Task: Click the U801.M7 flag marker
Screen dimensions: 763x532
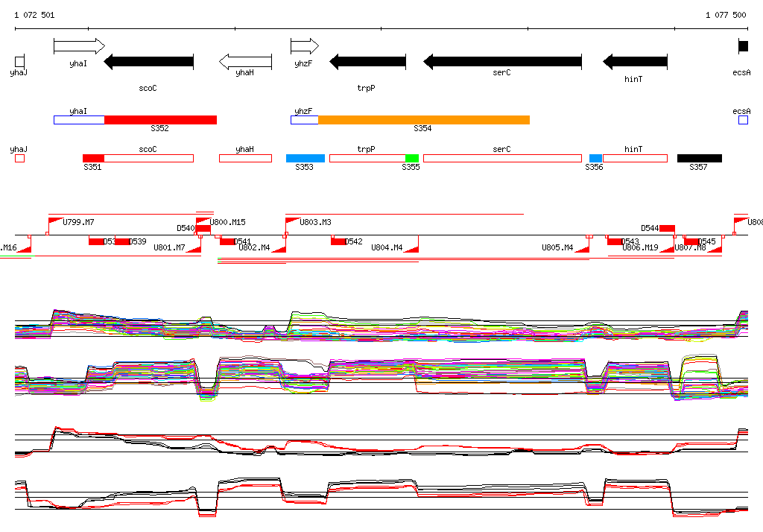Action: tap(194, 248)
